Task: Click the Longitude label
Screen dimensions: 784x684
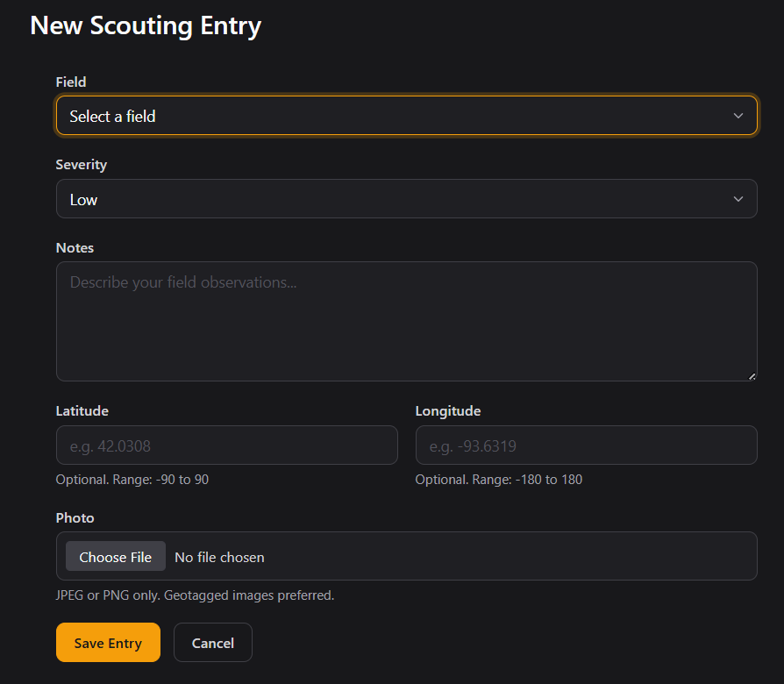Action: (448, 410)
